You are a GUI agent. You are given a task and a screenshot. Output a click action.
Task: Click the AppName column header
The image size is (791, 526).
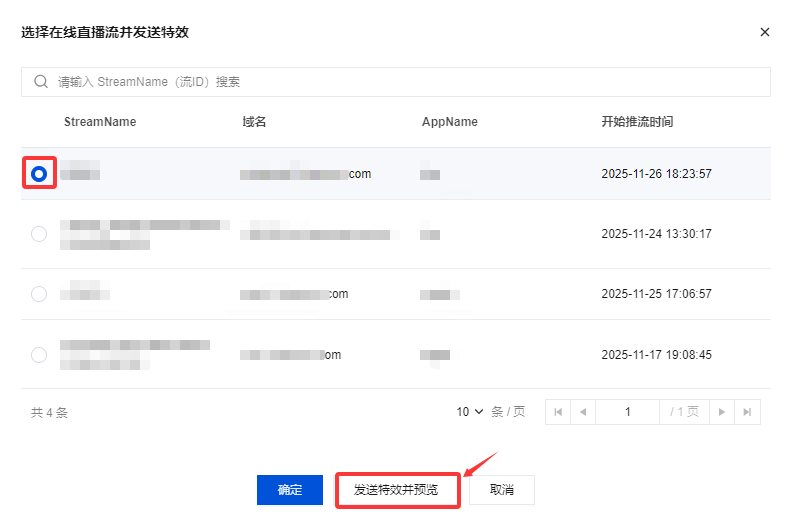pyautogui.click(x=450, y=122)
